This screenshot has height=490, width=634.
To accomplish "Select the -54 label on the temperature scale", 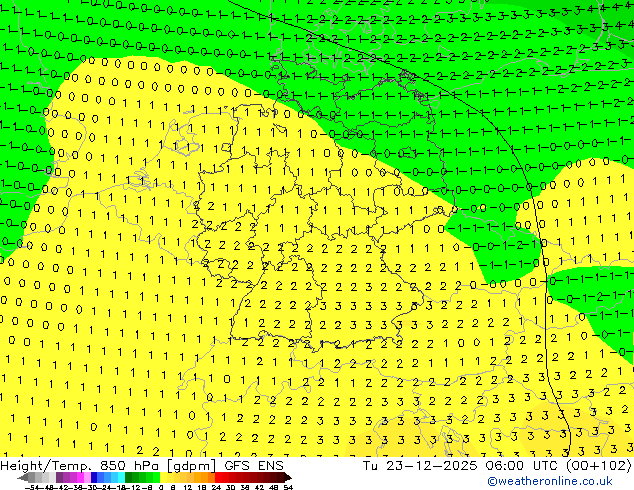I will 32,487.
